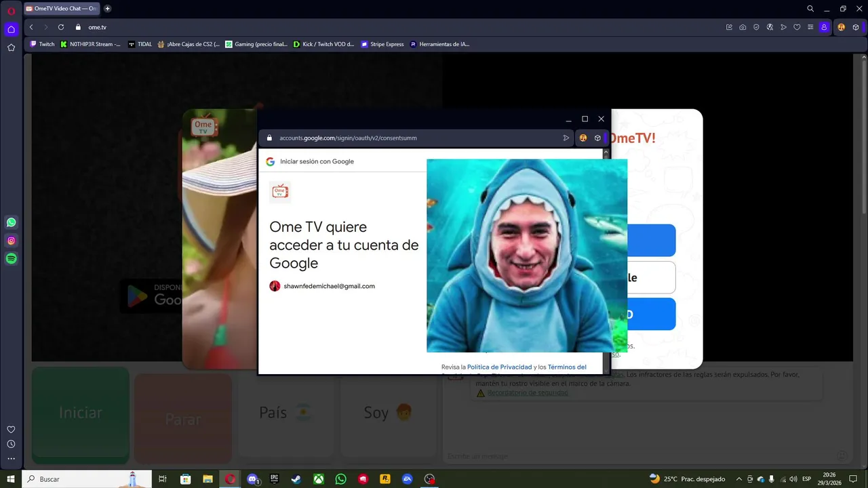868x488 pixels.
Task: Click popup send arrow icon
Action: (566, 138)
